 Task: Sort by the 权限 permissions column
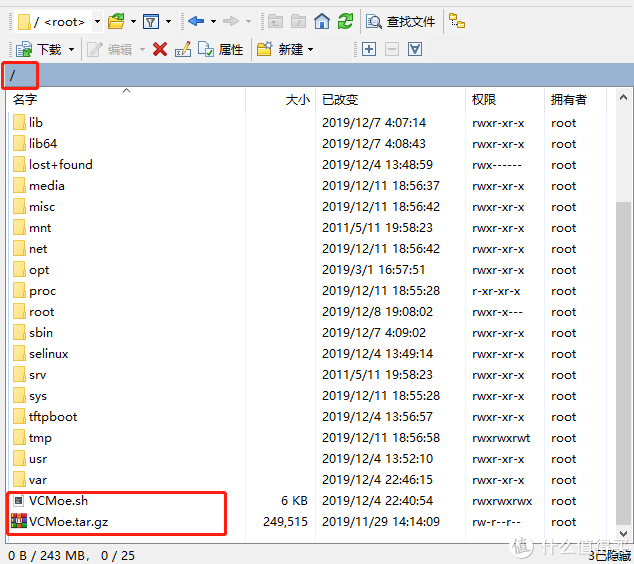[x=505, y=99]
